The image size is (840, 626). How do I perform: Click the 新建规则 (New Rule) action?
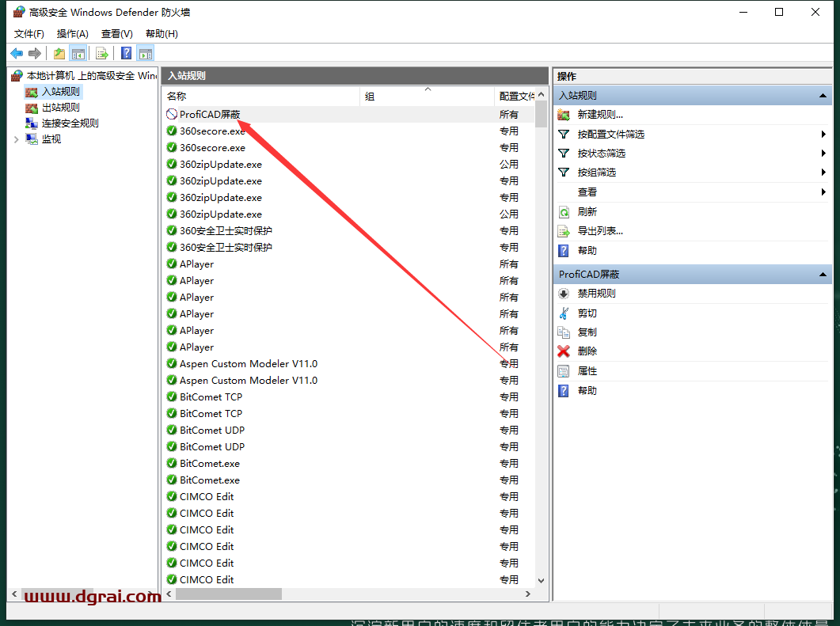point(599,115)
